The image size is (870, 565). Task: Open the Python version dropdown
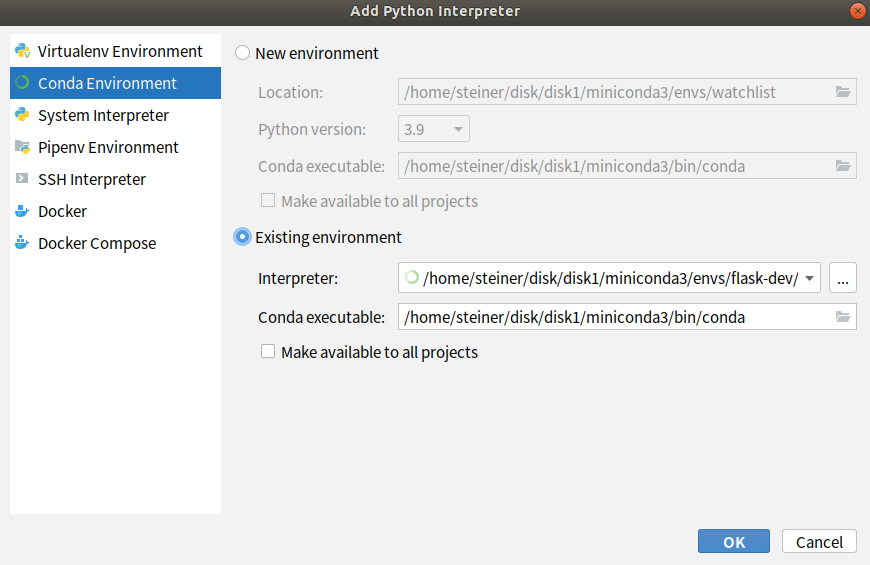click(458, 129)
